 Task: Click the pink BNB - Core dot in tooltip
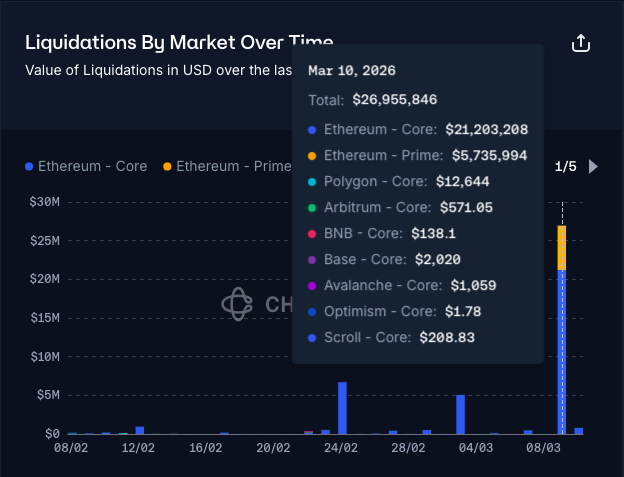coord(312,234)
